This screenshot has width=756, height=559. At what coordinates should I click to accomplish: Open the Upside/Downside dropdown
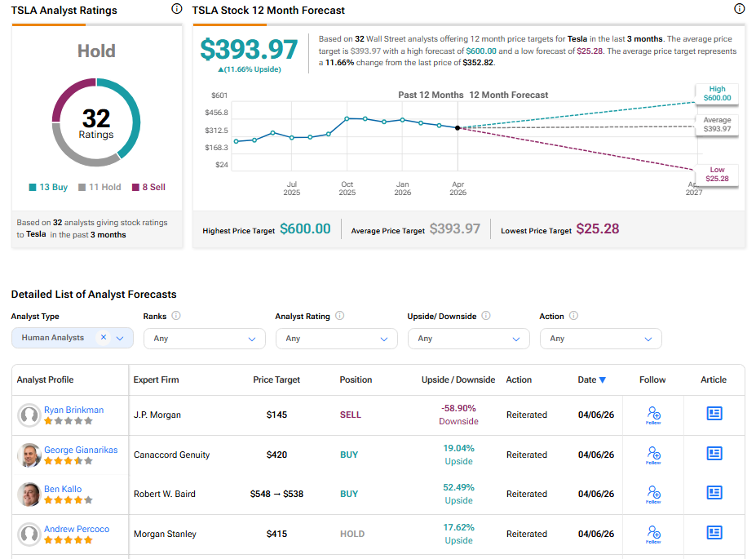tap(468, 339)
